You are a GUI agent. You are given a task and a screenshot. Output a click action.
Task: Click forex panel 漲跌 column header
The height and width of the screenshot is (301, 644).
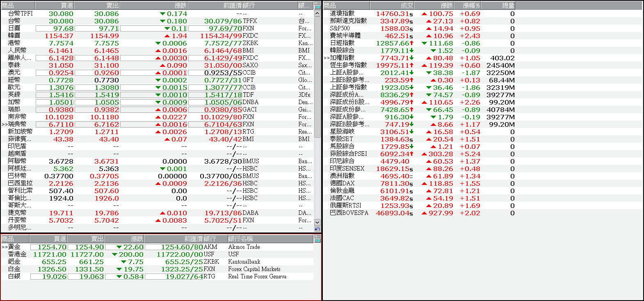154,5
